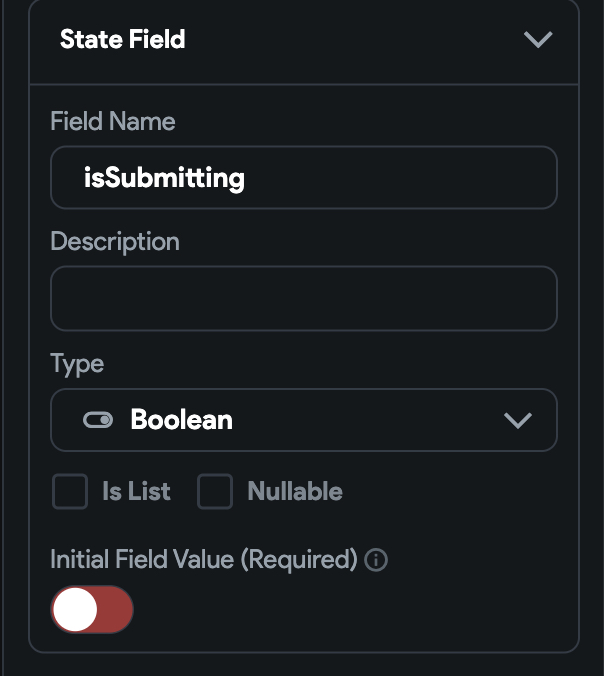
Task: Collapse the State Field section chevron
Action: (x=538, y=39)
